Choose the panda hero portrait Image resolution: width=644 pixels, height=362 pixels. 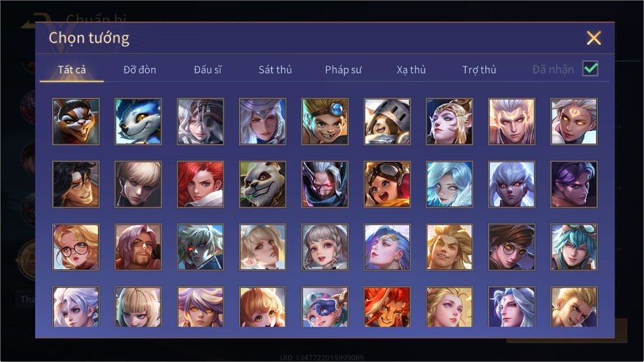[x=263, y=185]
